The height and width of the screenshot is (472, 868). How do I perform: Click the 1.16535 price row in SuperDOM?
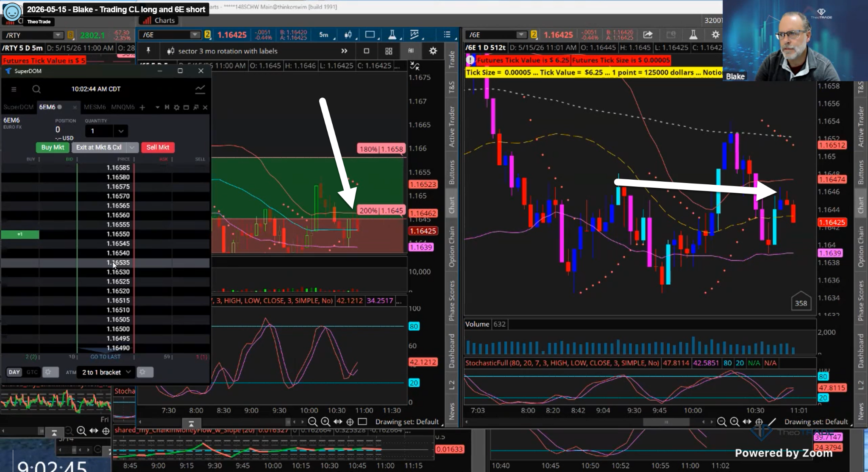pyautogui.click(x=105, y=263)
